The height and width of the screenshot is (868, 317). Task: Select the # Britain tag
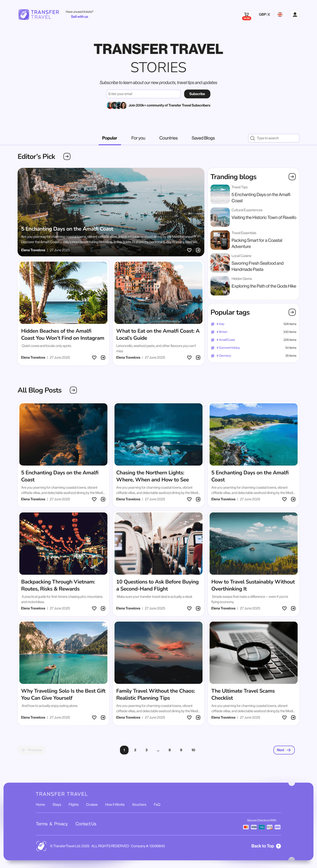pos(222,332)
